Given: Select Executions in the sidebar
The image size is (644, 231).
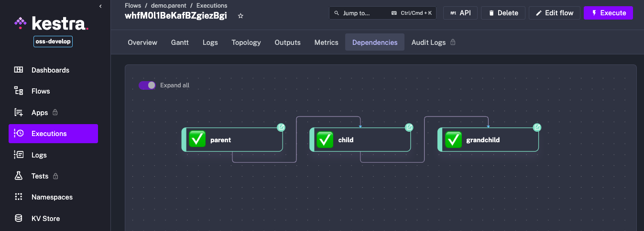Looking at the screenshot, I should [x=53, y=134].
